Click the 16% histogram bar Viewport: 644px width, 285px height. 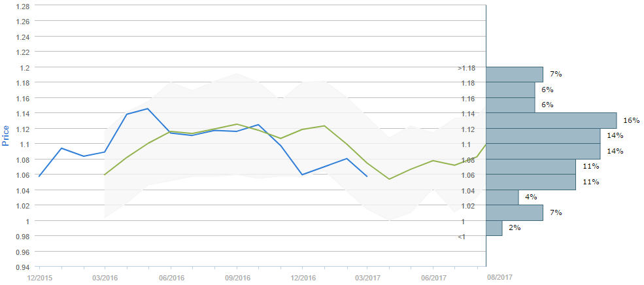pos(551,120)
